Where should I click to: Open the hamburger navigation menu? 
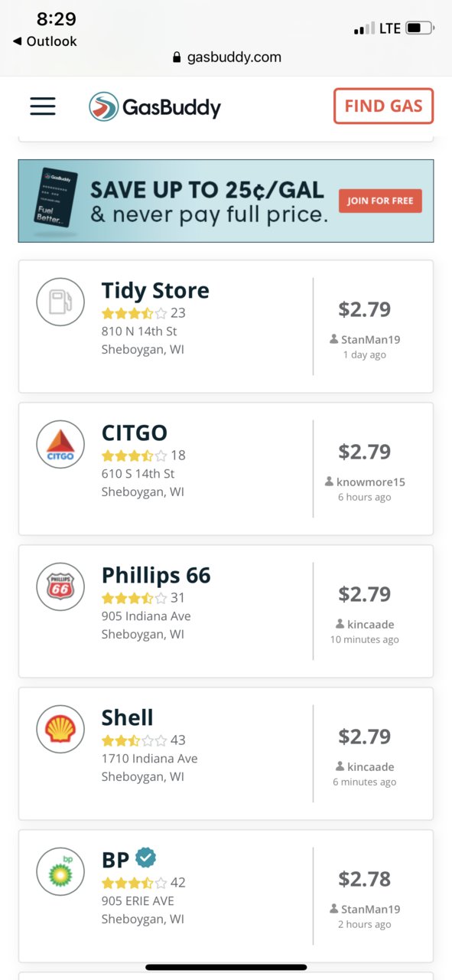coord(43,106)
